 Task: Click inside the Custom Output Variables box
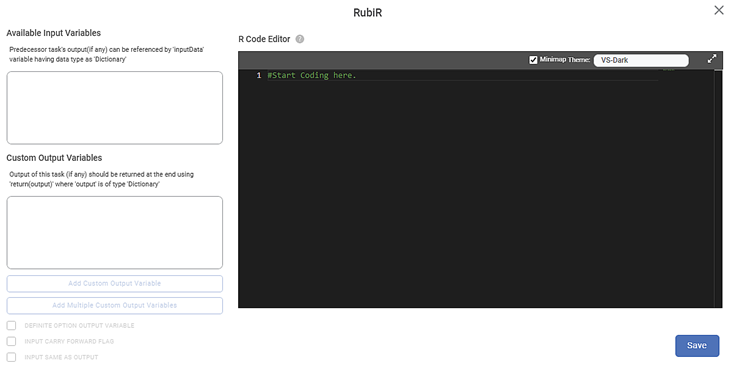point(115,233)
